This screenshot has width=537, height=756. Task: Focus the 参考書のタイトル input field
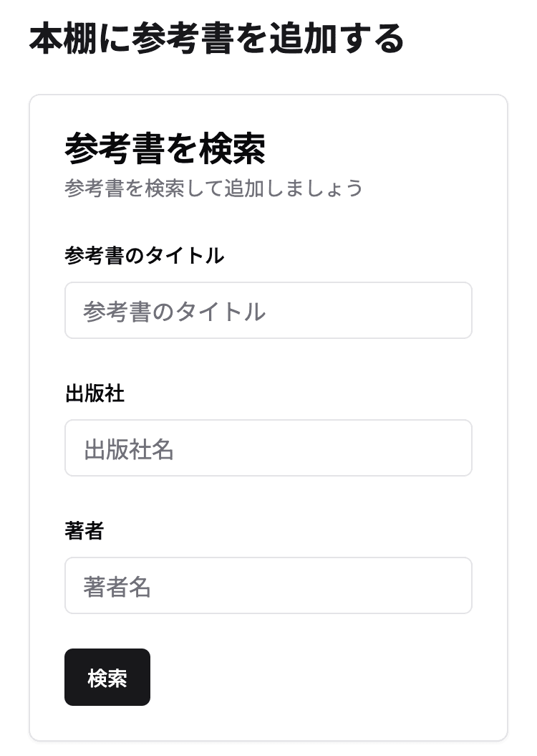point(268,310)
